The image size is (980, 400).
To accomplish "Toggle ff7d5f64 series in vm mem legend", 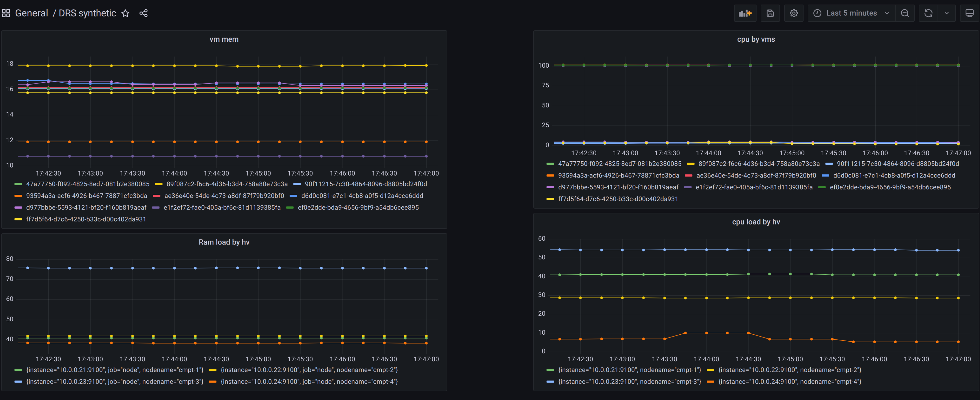I will click(86, 219).
